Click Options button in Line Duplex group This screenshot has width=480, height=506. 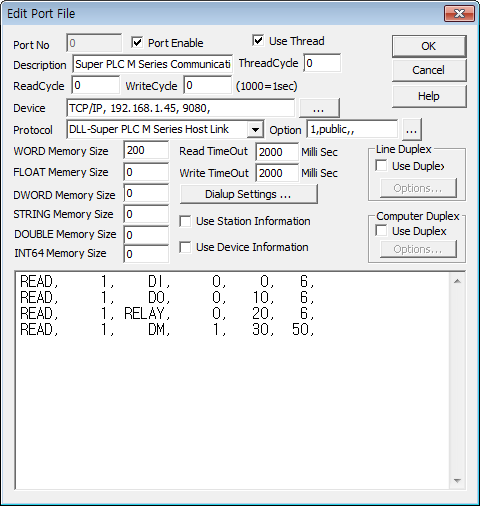point(418,188)
